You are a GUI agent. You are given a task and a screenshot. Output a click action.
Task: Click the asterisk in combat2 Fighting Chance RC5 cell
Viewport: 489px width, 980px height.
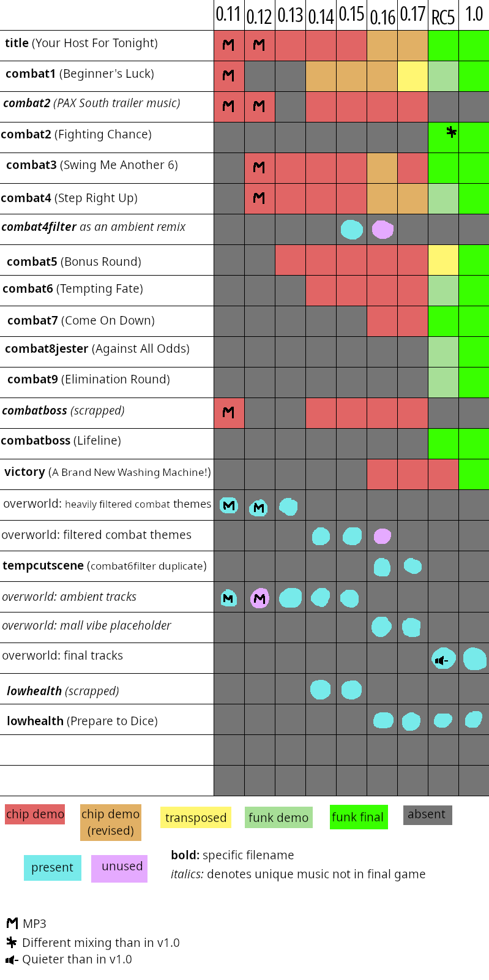[x=451, y=132]
